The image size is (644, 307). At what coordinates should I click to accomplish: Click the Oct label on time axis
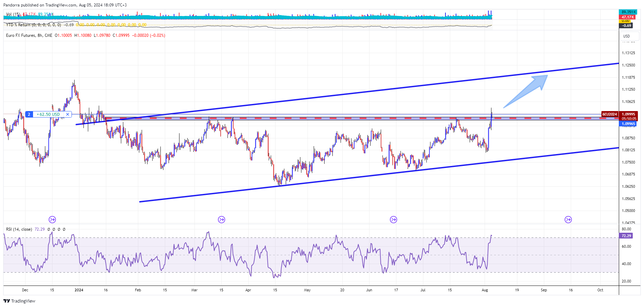point(600,290)
